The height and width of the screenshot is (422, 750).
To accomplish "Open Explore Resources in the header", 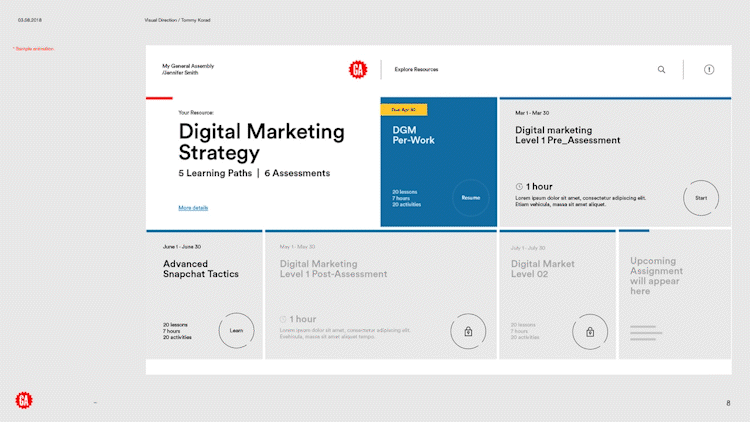I will [416, 69].
